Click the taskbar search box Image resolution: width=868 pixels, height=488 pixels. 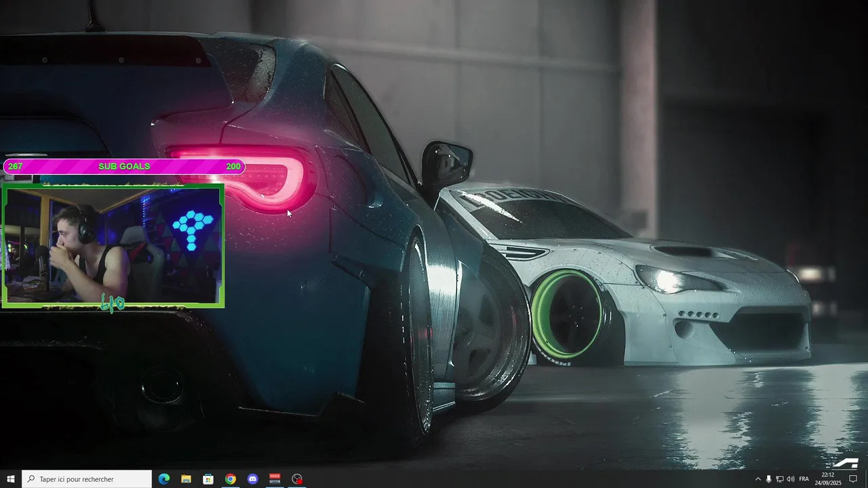tap(87, 479)
